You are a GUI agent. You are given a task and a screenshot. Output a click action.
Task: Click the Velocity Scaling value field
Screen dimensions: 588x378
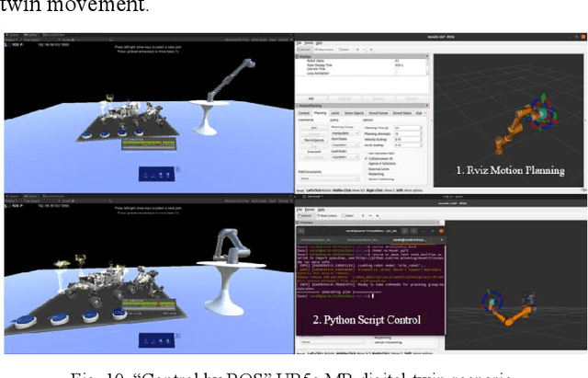pyautogui.click(x=409, y=139)
